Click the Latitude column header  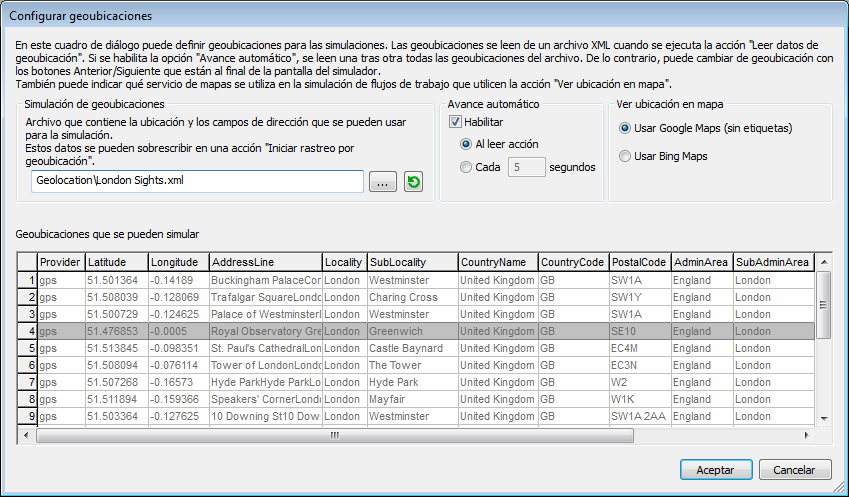click(x=116, y=262)
